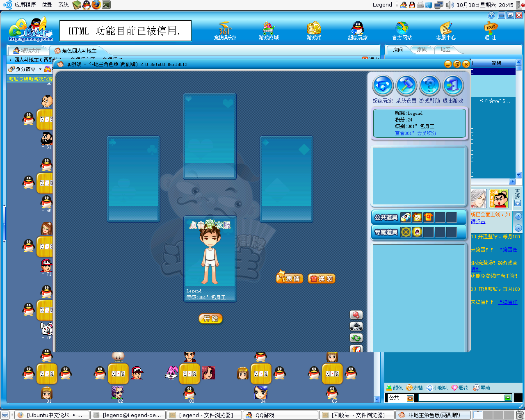The width and height of the screenshot is (525, 420).
Task: Click the red magnifier search icon
Action: click(356, 315)
